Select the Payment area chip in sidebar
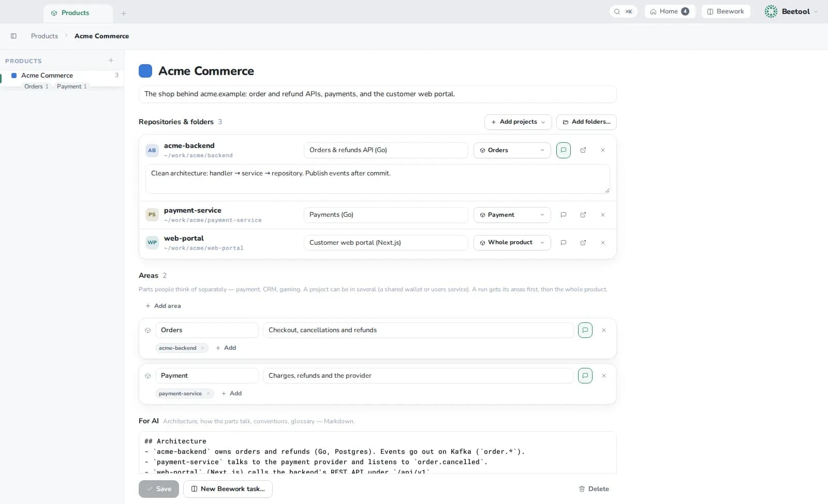The height and width of the screenshot is (504, 828). pos(72,86)
